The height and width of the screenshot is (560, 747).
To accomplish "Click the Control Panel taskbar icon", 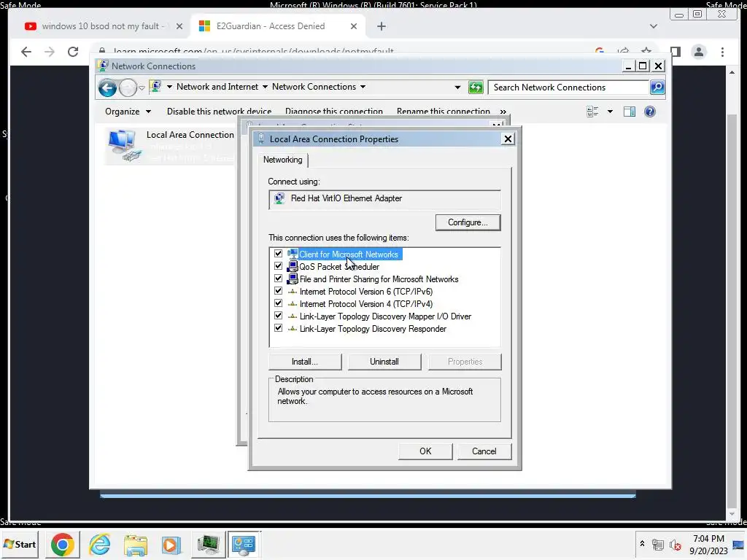I will tap(244, 544).
